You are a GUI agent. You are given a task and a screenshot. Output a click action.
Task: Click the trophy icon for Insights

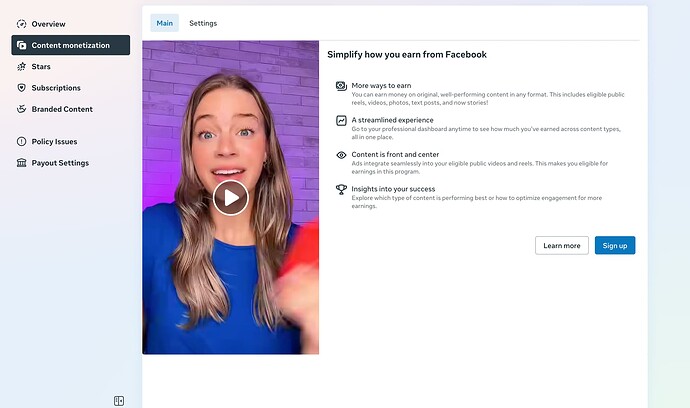pos(341,189)
